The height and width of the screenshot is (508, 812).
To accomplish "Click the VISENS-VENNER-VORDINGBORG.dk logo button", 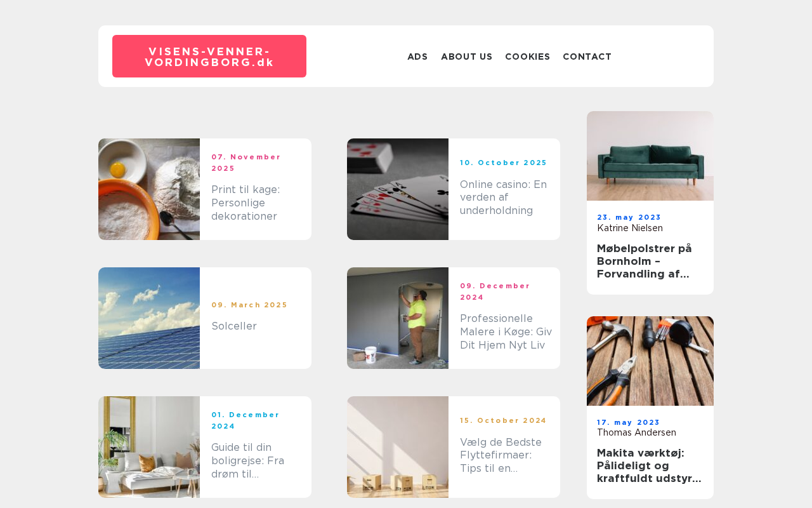I will click(209, 57).
